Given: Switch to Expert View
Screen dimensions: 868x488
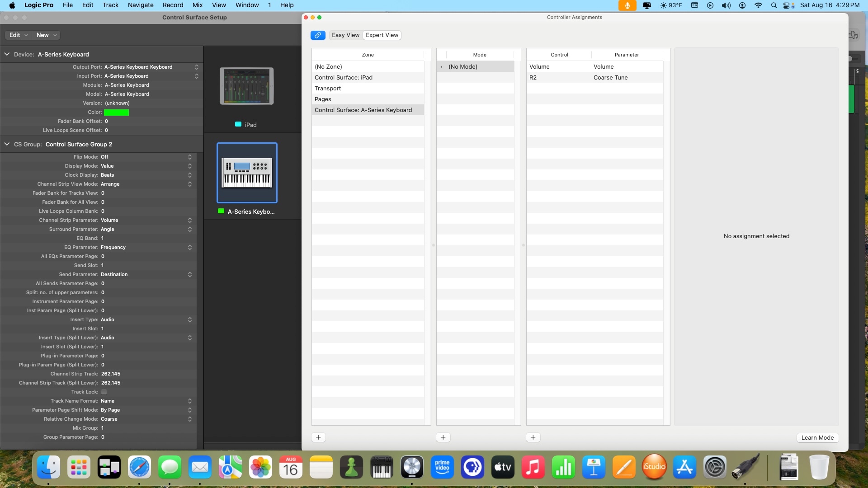Looking at the screenshot, I should tap(382, 35).
